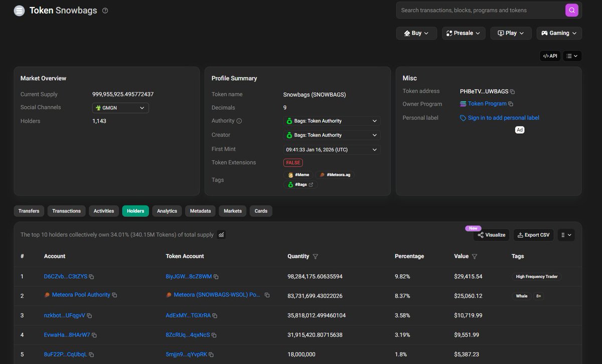This screenshot has width=602, height=364.
Task: Copy the token address PHBeTV...UWBAGS
Action: click(512, 91)
